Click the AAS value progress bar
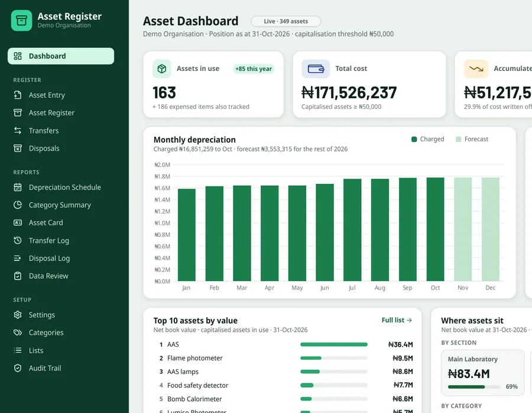Viewport: 532px width, 413px height. click(334, 344)
